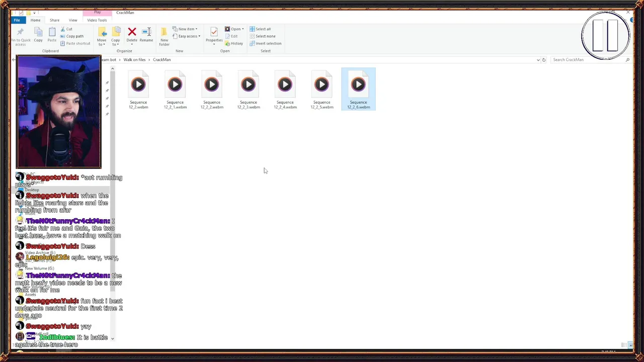
Task: Switch to the Share ribbon tab
Action: pyautogui.click(x=54, y=20)
